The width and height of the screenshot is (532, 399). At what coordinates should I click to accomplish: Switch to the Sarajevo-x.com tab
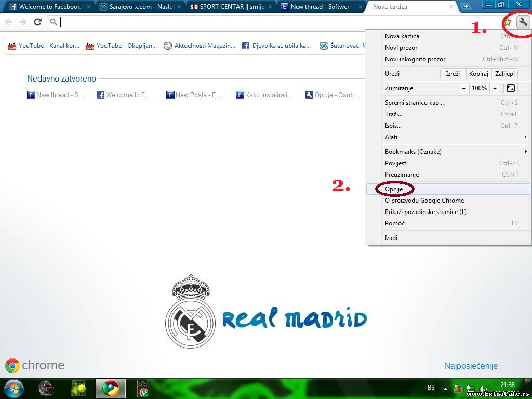pos(140,7)
